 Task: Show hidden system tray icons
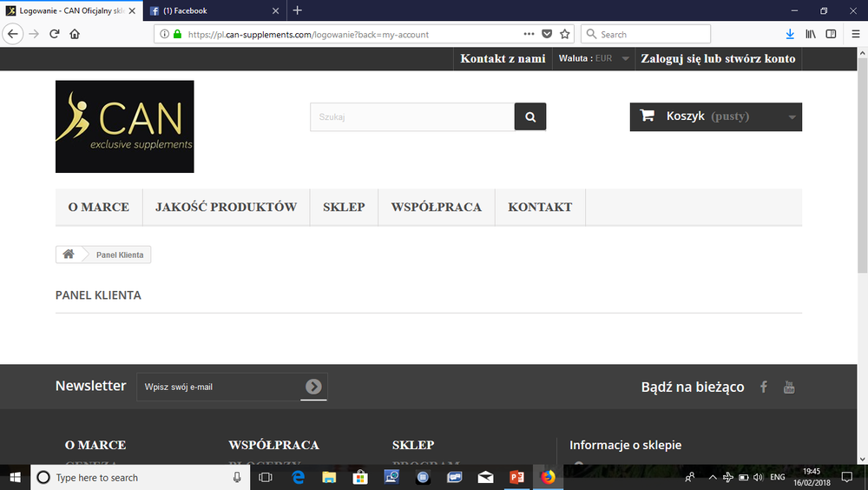click(x=713, y=477)
